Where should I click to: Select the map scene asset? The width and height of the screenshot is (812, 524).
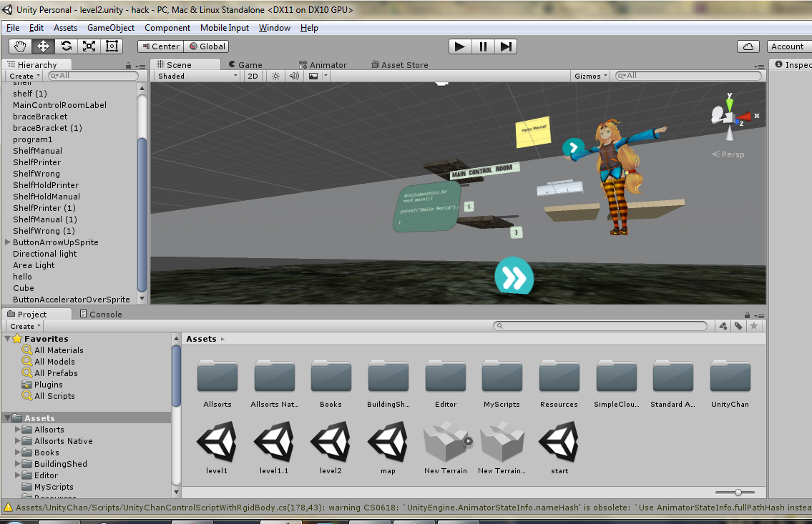click(388, 441)
